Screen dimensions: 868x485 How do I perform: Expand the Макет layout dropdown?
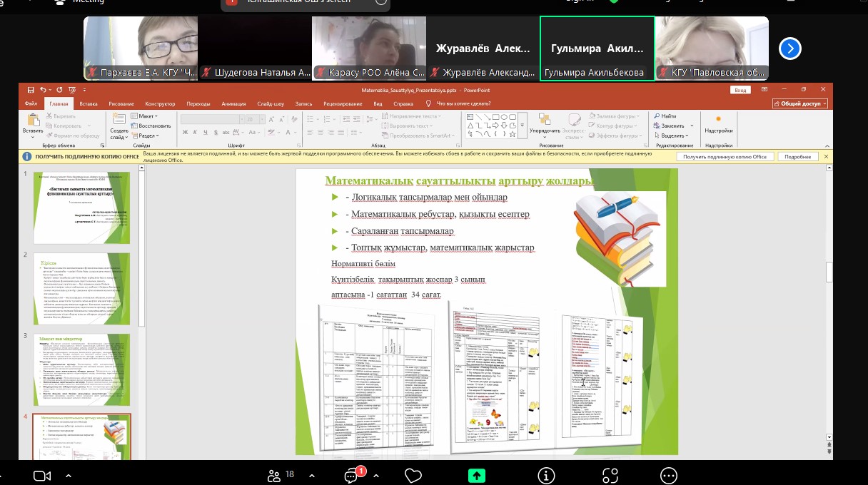pos(146,116)
